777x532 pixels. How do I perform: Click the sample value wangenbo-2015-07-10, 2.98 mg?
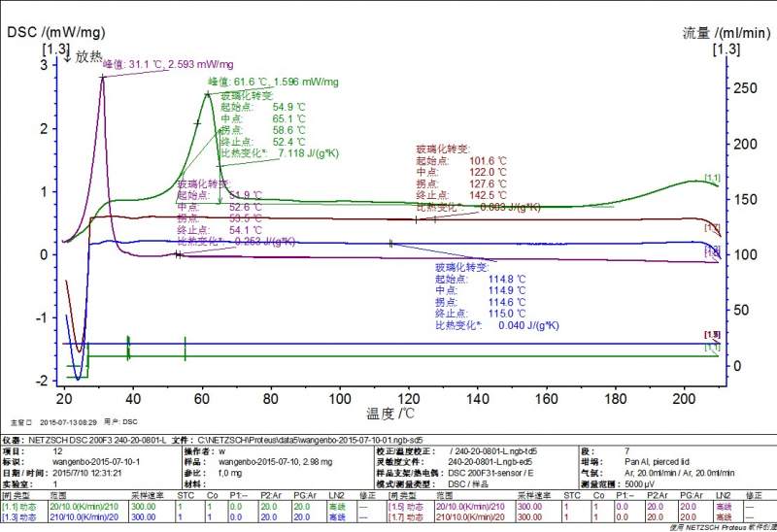(276, 462)
